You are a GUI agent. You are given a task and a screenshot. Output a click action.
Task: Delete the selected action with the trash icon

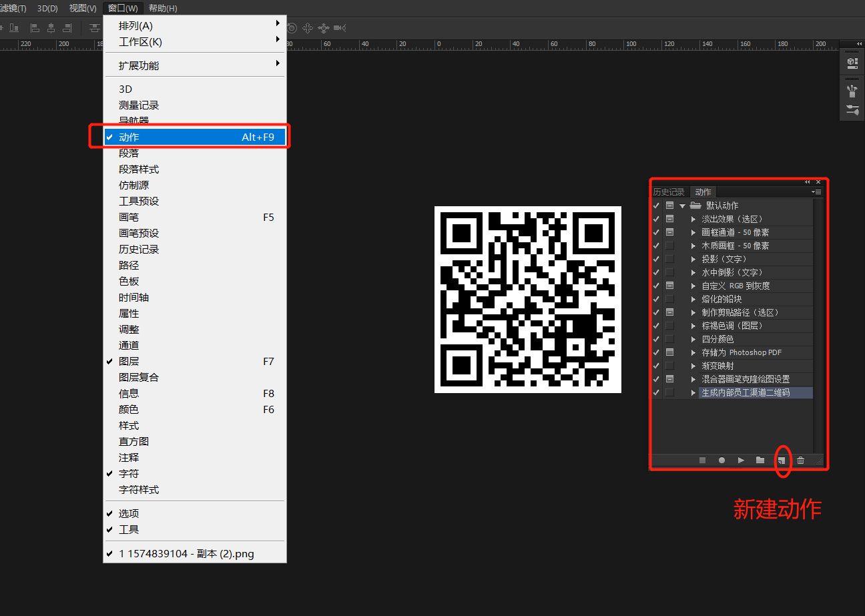tap(800, 460)
